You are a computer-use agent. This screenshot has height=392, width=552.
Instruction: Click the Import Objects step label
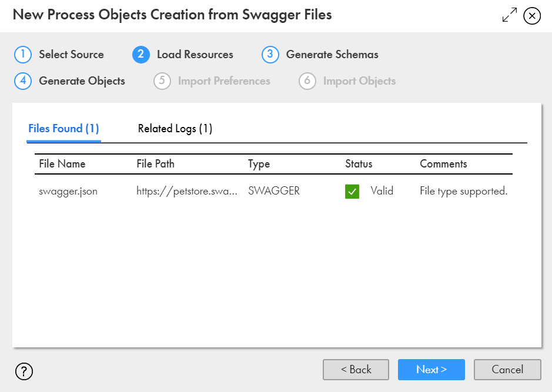359,81
